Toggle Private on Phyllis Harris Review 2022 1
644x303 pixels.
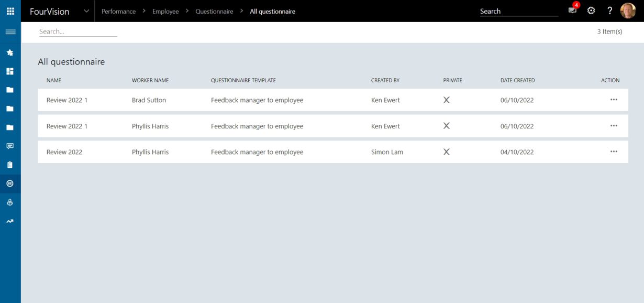click(446, 126)
